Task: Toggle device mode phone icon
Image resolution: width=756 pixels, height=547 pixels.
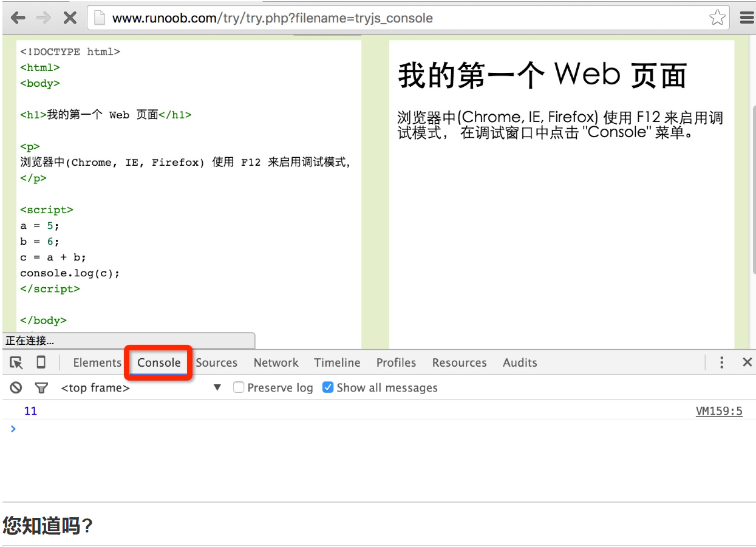Action: coord(41,362)
